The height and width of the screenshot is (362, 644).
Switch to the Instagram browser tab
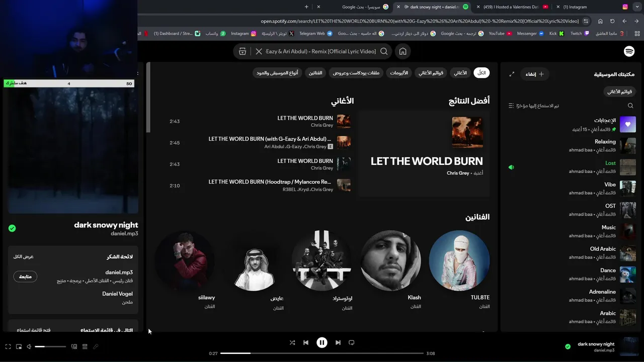[x=593, y=7]
